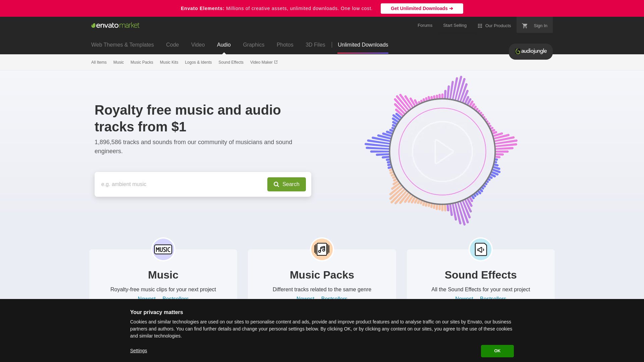This screenshot has height=362, width=644.
Task: Open the Photos category menu
Action: point(285,45)
